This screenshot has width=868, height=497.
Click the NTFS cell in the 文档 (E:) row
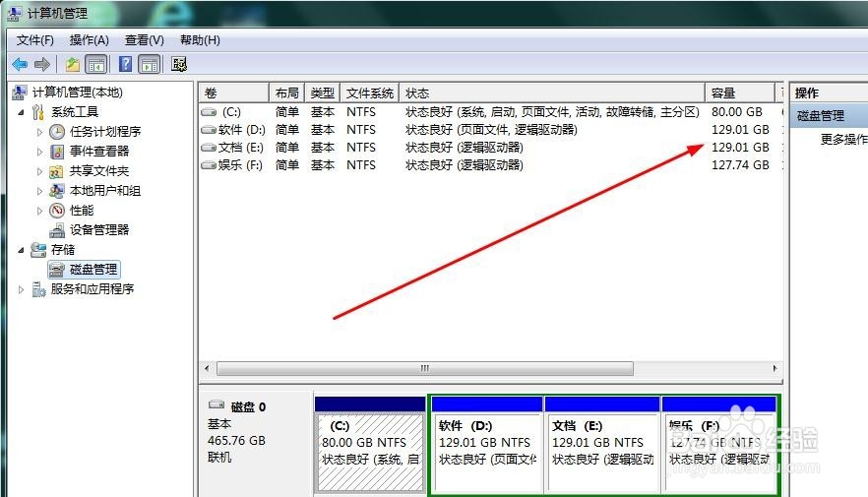coord(361,148)
